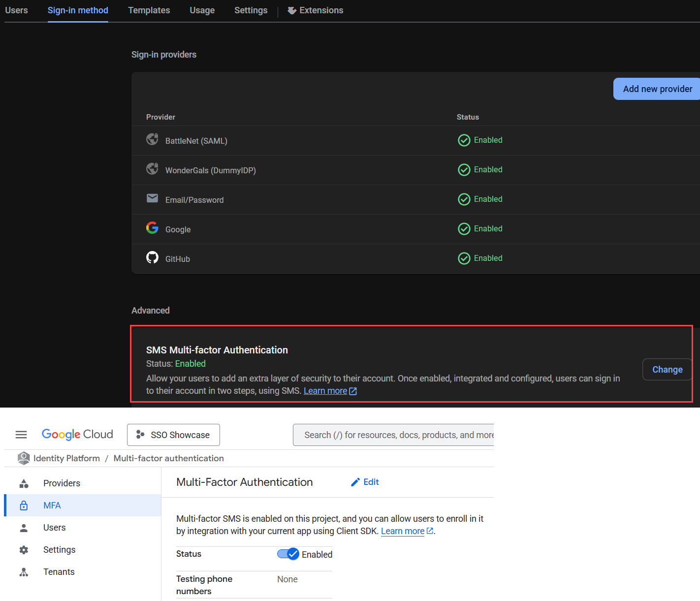
Task: Open Settings in Identity Platform sidebar
Action: [82, 550]
